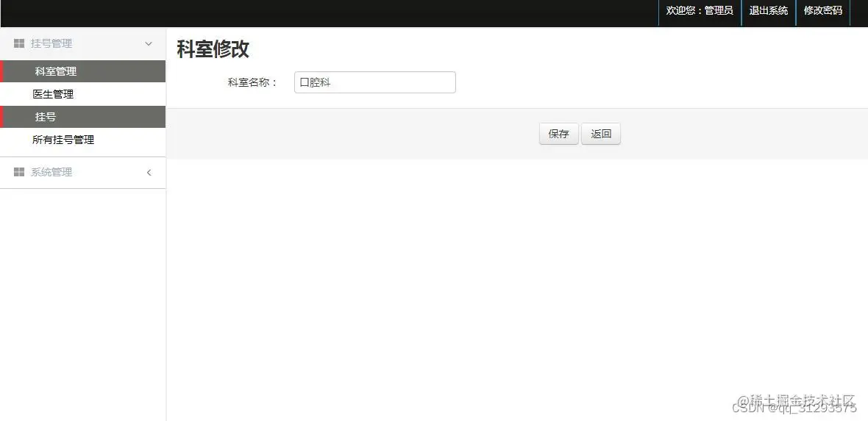Click the 挂号管理 menu header text
The height and width of the screenshot is (421, 868).
[51, 43]
